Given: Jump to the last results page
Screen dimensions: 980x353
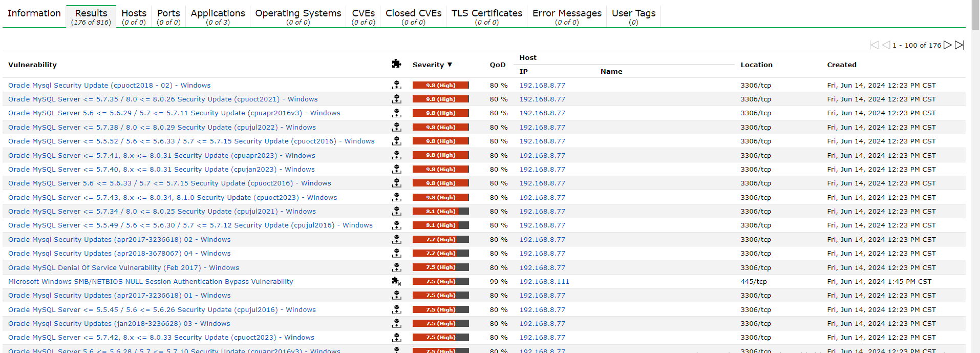Looking at the screenshot, I should (x=960, y=45).
